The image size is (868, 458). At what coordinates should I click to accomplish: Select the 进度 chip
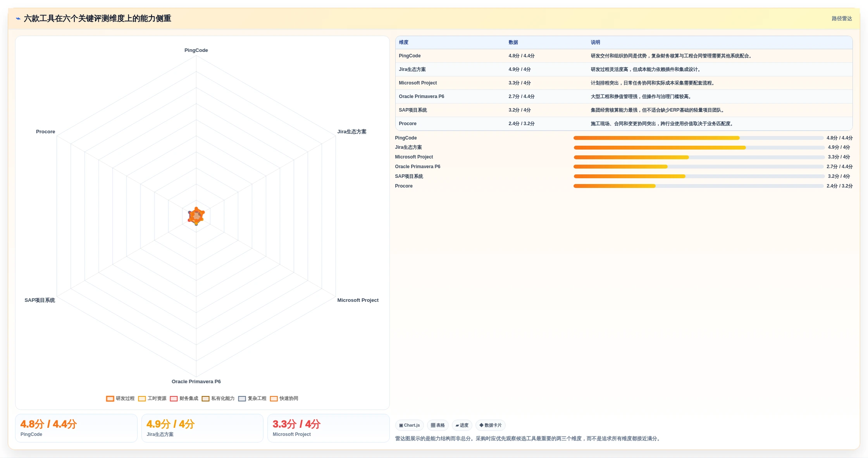[462, 425]
